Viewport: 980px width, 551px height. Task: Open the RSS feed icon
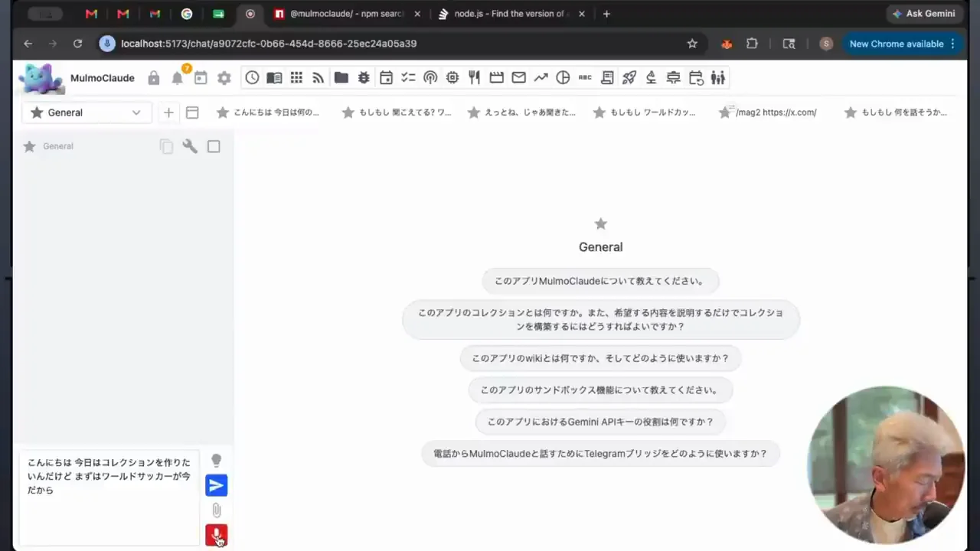tap(318, 77)
